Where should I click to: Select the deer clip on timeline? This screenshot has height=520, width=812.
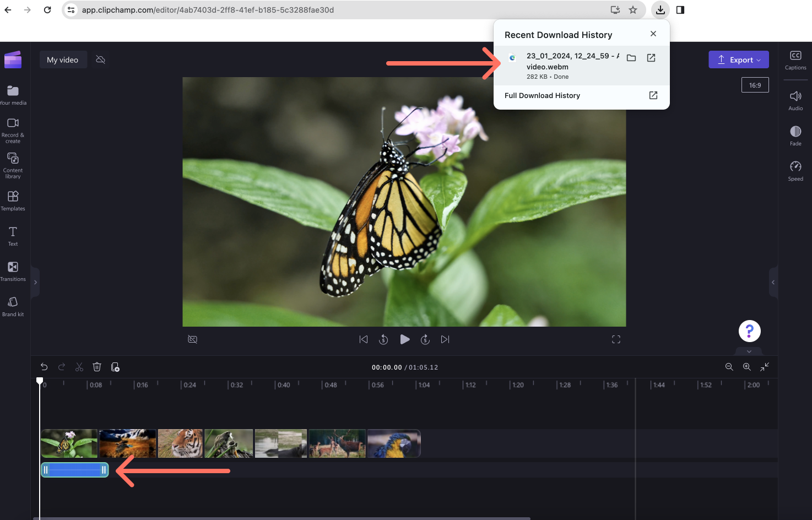coord(337,443)
